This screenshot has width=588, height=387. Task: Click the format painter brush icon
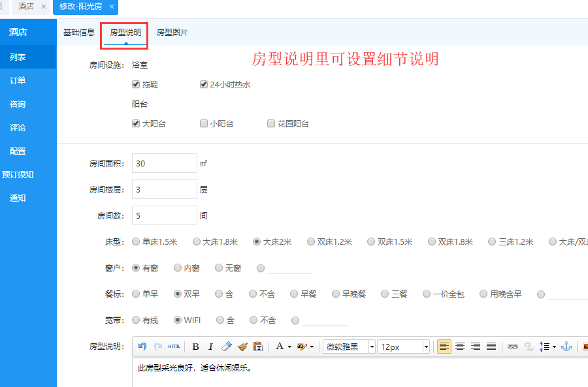tap(242, 347)
